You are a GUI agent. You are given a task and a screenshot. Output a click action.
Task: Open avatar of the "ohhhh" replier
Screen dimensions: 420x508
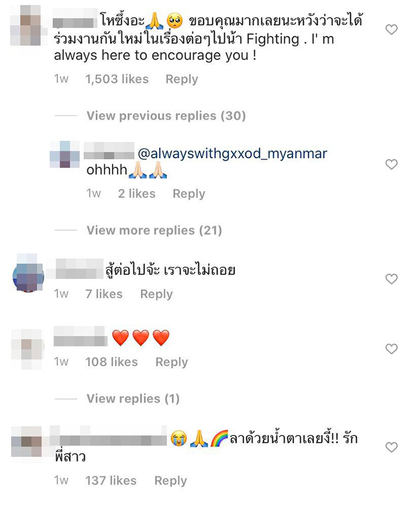(65, 154)
